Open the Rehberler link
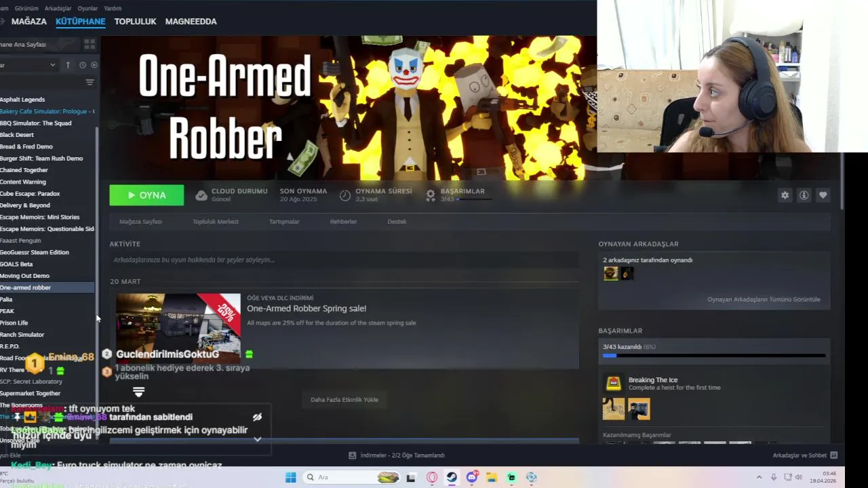The height and width of the screenshot is (488, 868). coord(343,222)
